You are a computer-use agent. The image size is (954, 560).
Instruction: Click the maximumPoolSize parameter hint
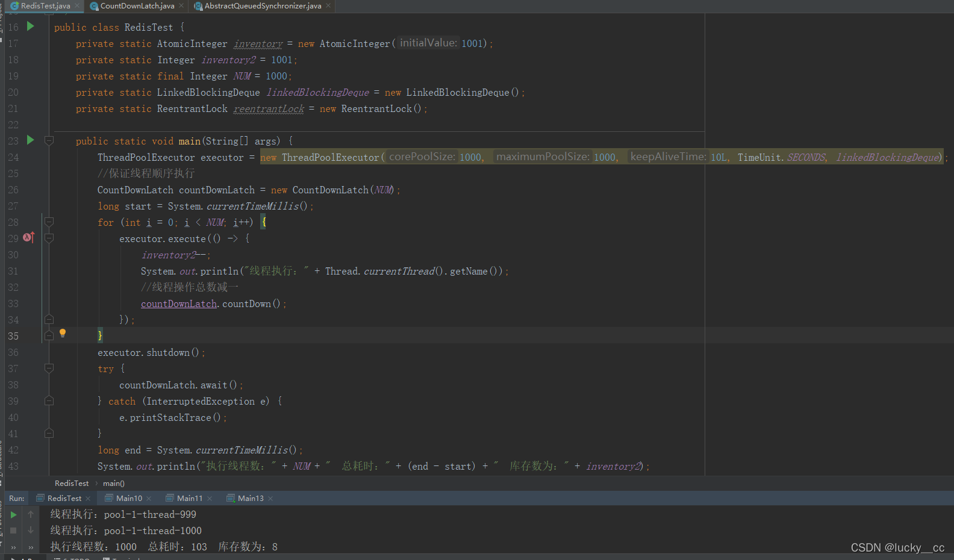[543, 157]
